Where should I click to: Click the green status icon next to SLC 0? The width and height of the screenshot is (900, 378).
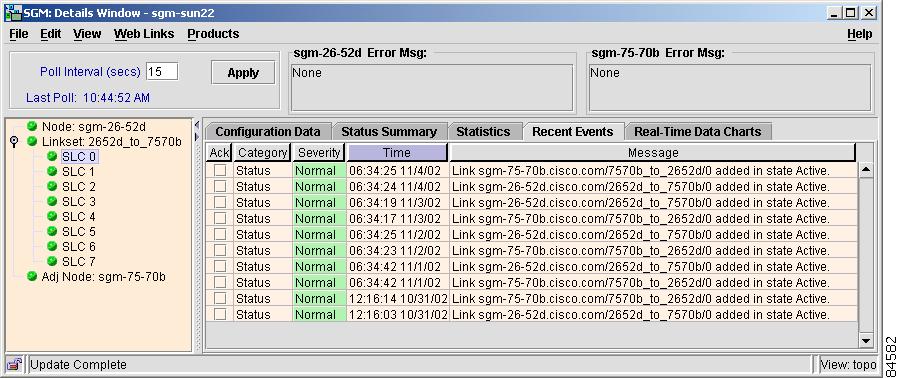tap(52, 156)
